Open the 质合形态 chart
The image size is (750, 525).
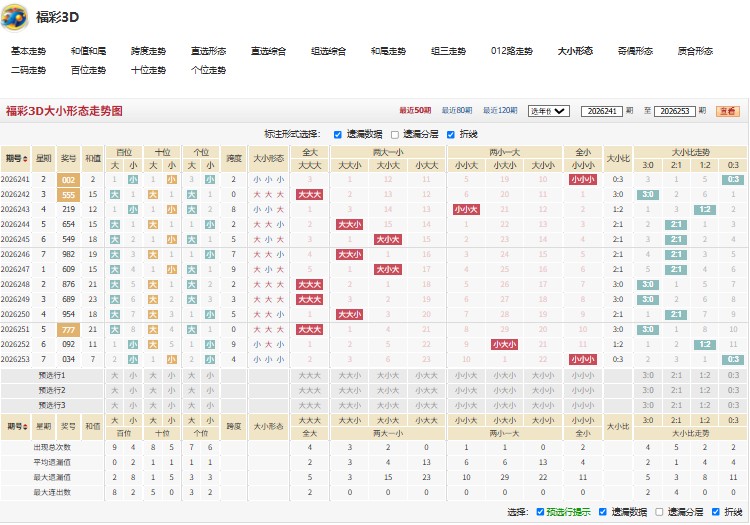695,51
